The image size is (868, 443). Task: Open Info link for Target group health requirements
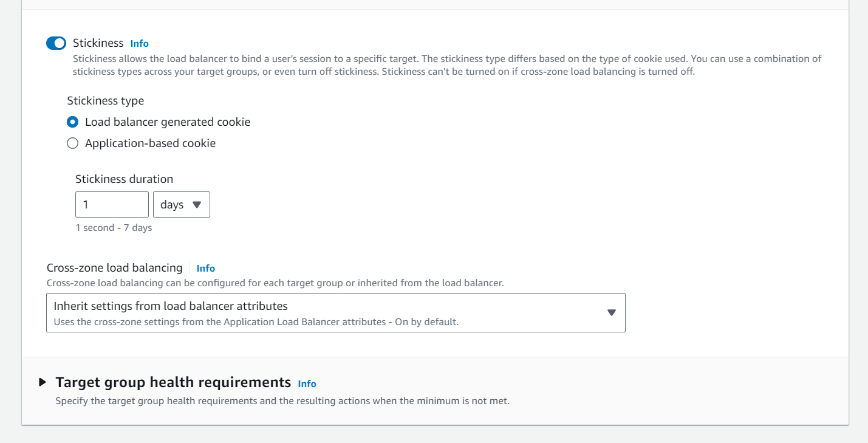(x=307, y=383)
